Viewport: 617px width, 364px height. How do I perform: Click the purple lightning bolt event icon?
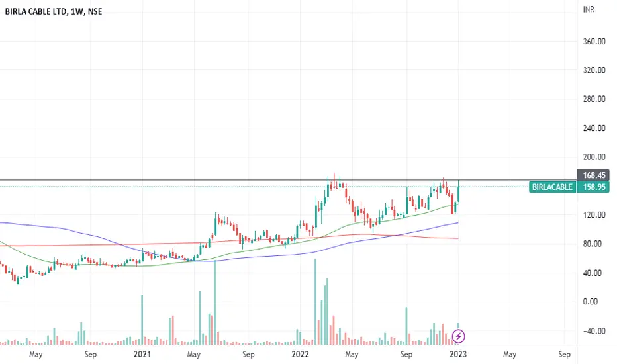[x=458, y=336]
